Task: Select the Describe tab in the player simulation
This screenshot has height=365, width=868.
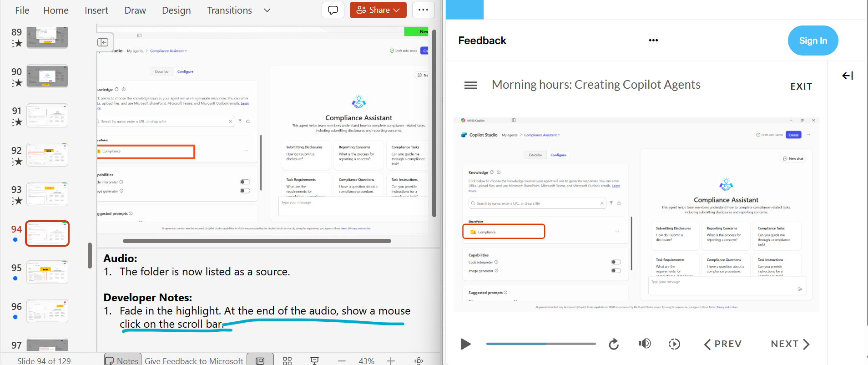Action: coord(535,155)
